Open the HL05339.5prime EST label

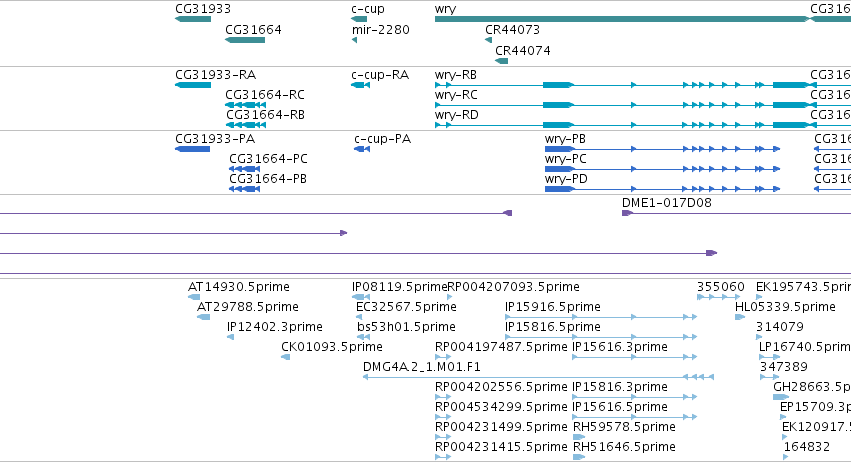tap(785, 307)
